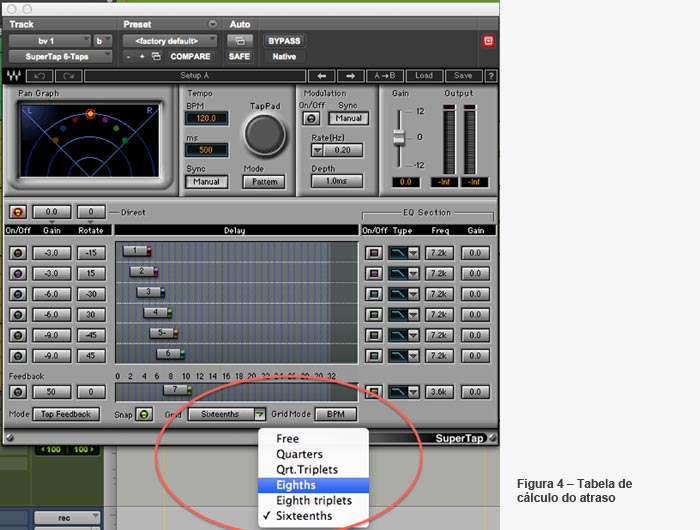Open the automation enable window icon
The image size is (700, 530).
[x=240, y=41]
